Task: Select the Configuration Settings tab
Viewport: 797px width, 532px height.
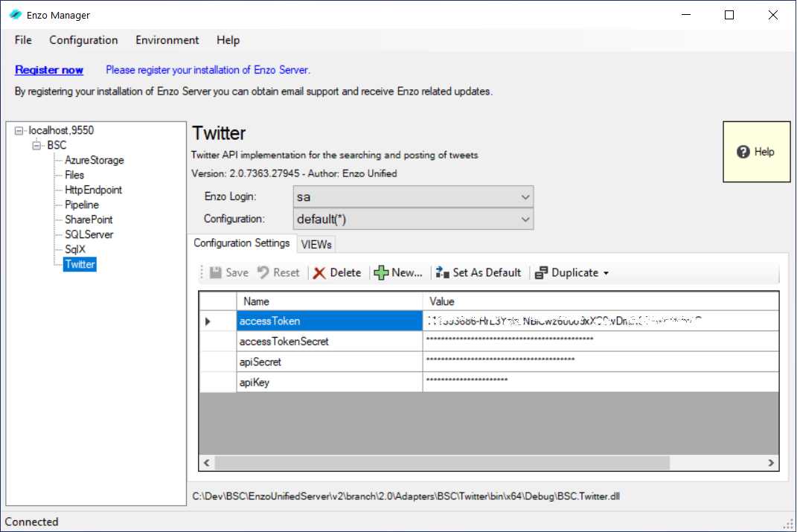Action: 241,243
